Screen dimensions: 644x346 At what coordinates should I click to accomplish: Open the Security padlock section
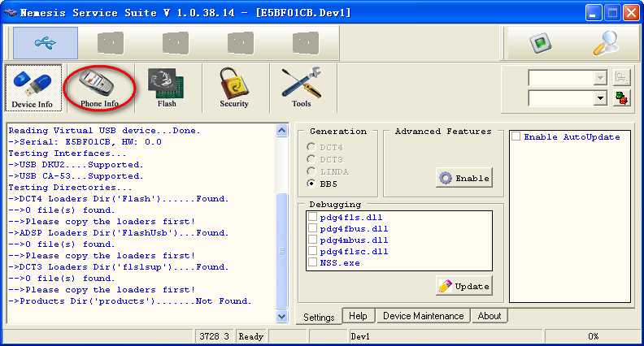[233, 88]
